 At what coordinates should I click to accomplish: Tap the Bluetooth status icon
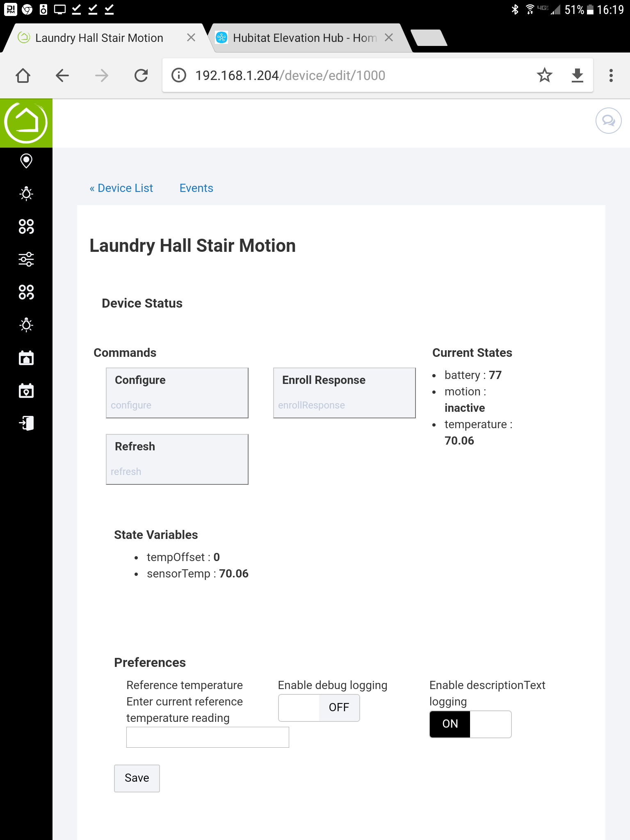(515, 9)
